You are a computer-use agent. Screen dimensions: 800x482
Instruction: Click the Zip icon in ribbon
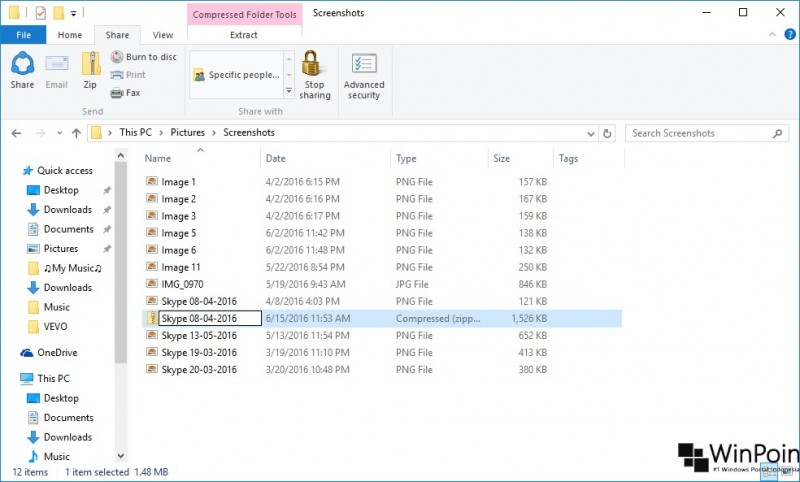point(90,70)
